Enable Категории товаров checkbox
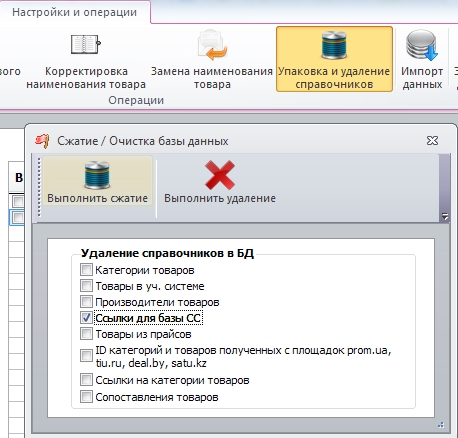458x438 pixels. (x=86, y=269)
